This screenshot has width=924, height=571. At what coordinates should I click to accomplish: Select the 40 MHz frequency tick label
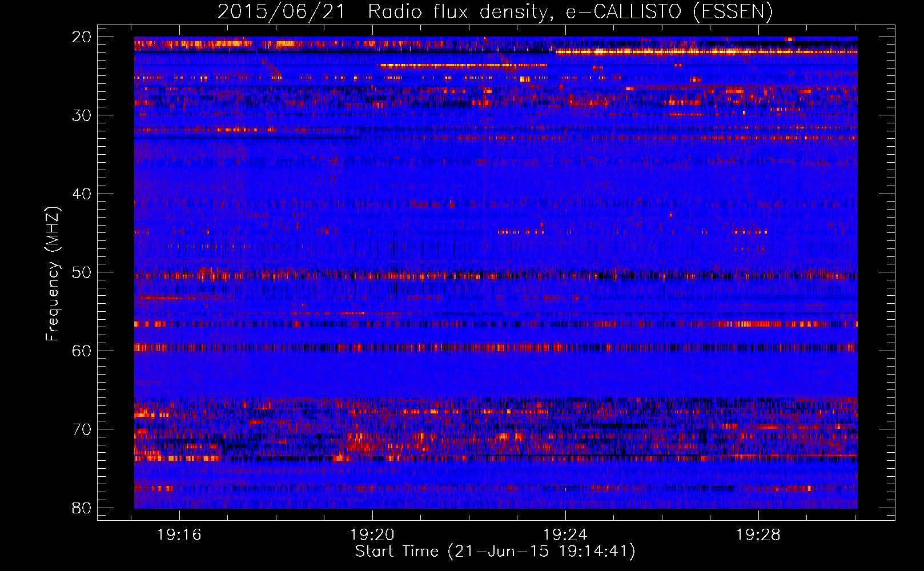coord(82,194)
